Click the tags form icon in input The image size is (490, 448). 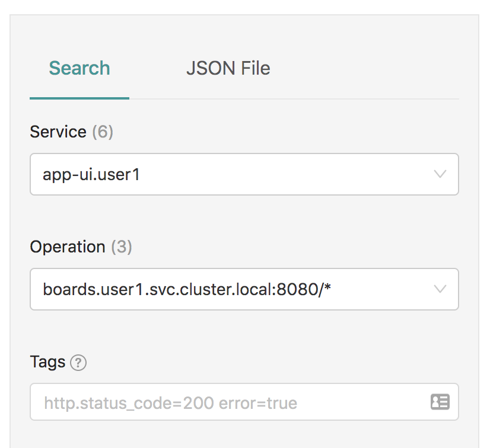click(x=440, y=402)
